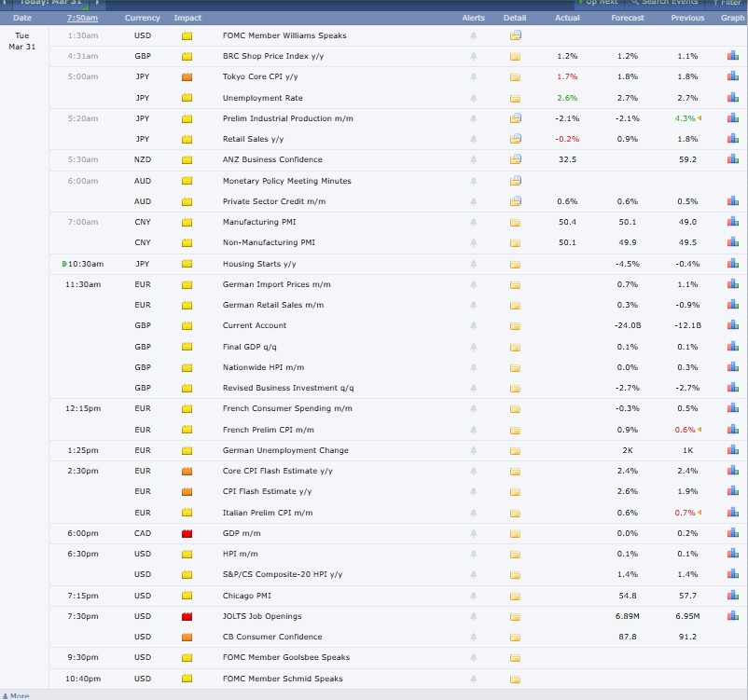
Task: Show the graph icon for CAD GDP m/m
Action: [x=732, y=533]
